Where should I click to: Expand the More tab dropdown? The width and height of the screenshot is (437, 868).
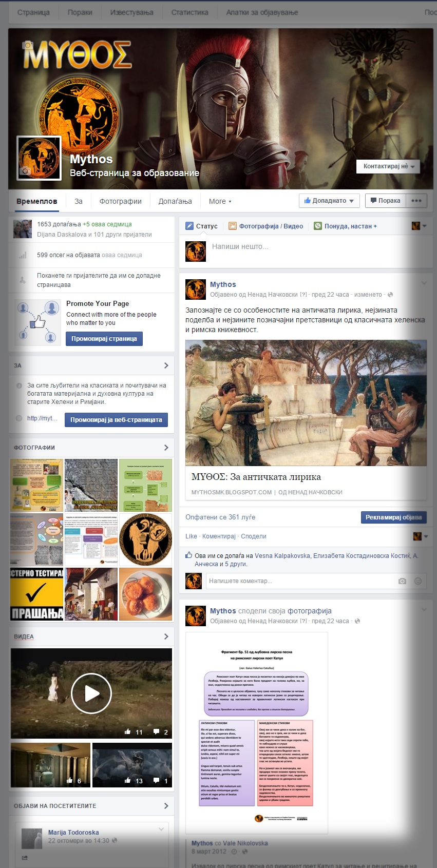point(220,201)
